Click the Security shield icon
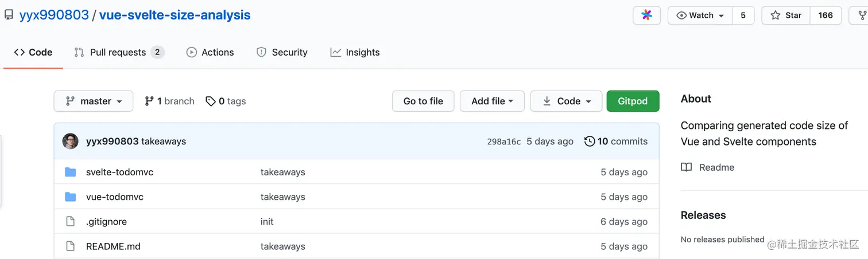The image size is (868, 259). pyautogui.click(x=261, y=52)
